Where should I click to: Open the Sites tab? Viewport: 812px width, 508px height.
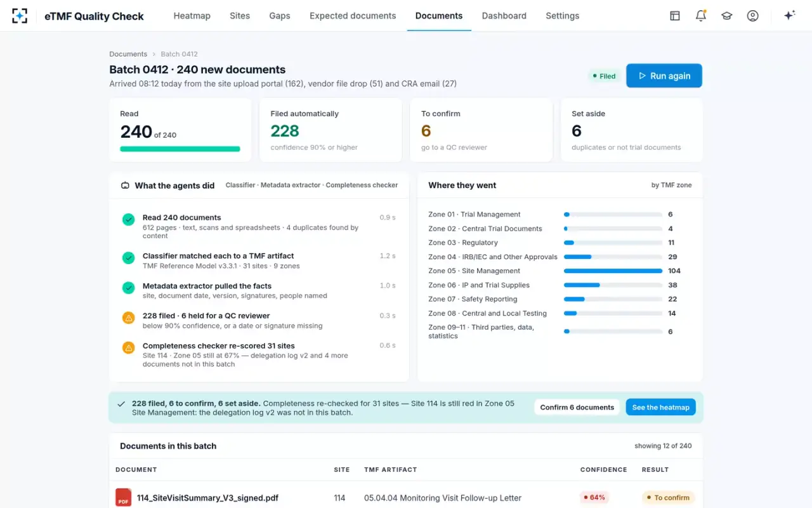[240, 16]
